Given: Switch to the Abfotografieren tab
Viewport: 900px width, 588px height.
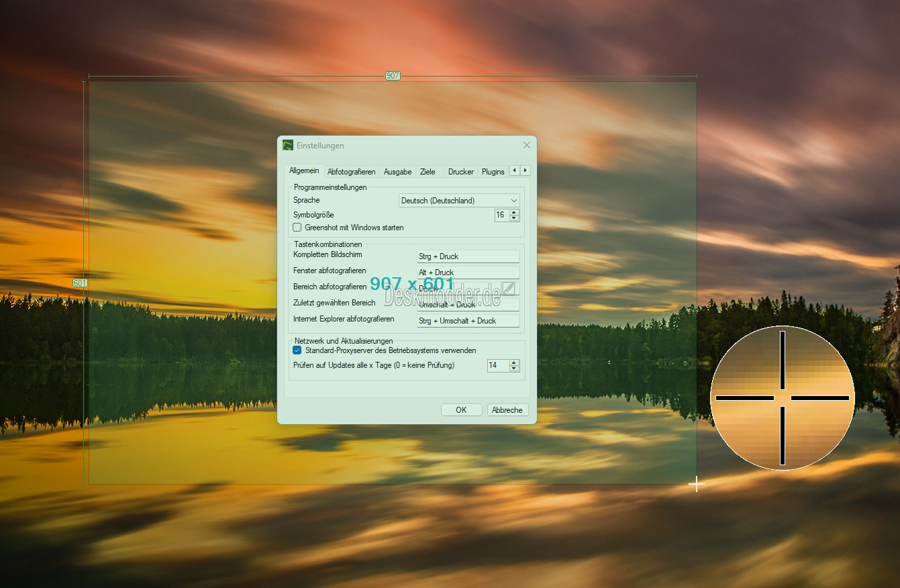Looking at the screenshot, I should (x=351, y=172).
